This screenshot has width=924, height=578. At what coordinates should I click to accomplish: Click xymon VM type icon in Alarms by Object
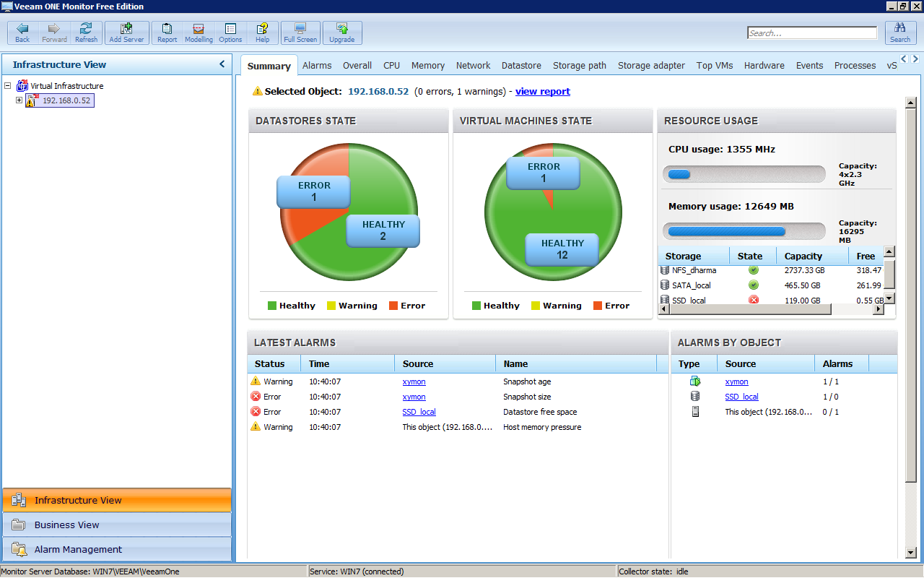695,381
